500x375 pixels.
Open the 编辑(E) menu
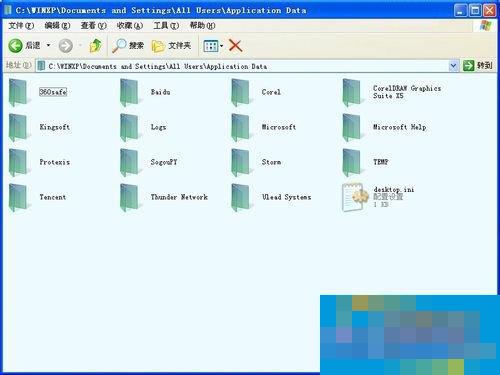click(x=57, y=25)
